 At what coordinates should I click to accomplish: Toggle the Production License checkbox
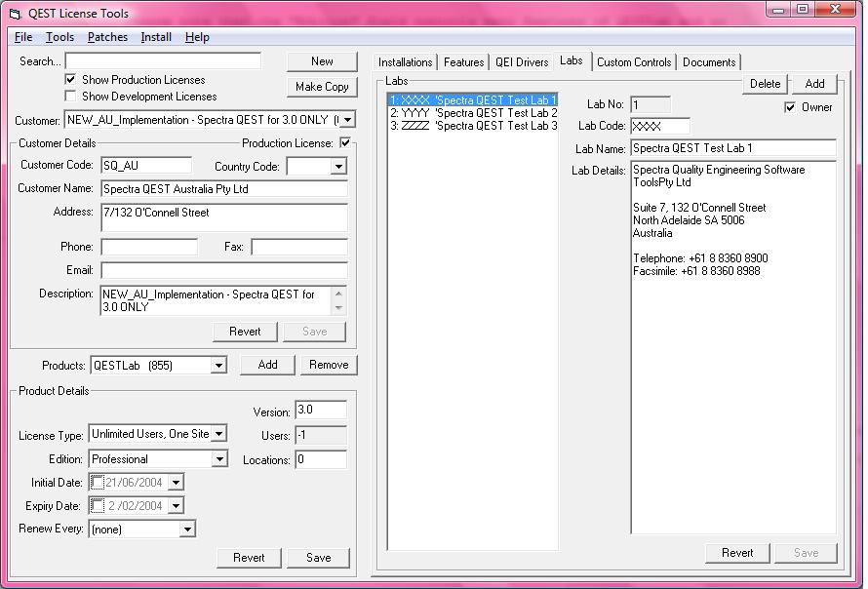click(x=345, y=143)
